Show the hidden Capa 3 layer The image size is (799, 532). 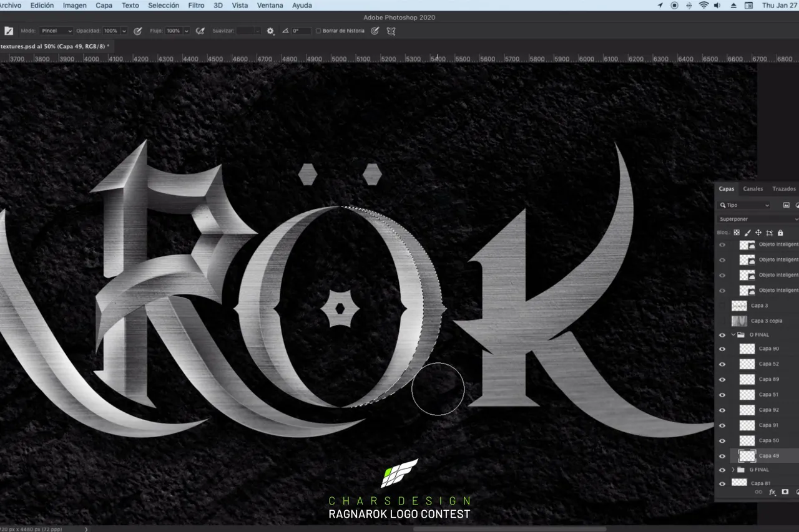pos(722,306)
